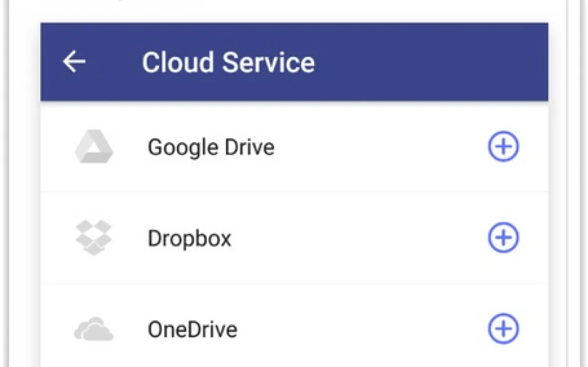Click the word Service in the header
The height and width of the screenshot is (367, 588).
(x=268, y=62)
